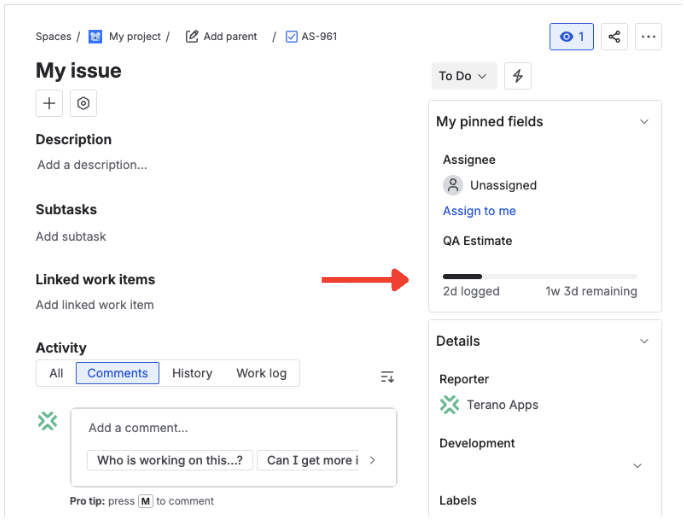Click the Labels field label

[x=458, y=501]
